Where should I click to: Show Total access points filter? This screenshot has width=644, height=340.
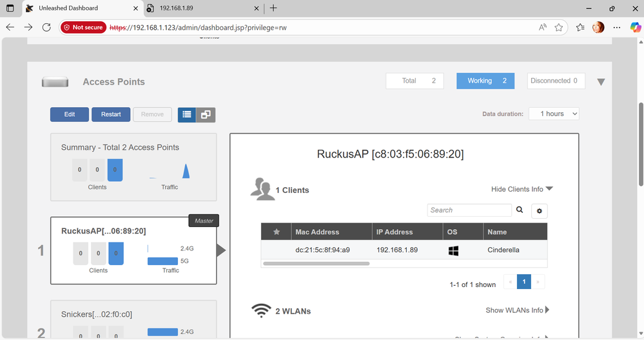pos(415,81)
